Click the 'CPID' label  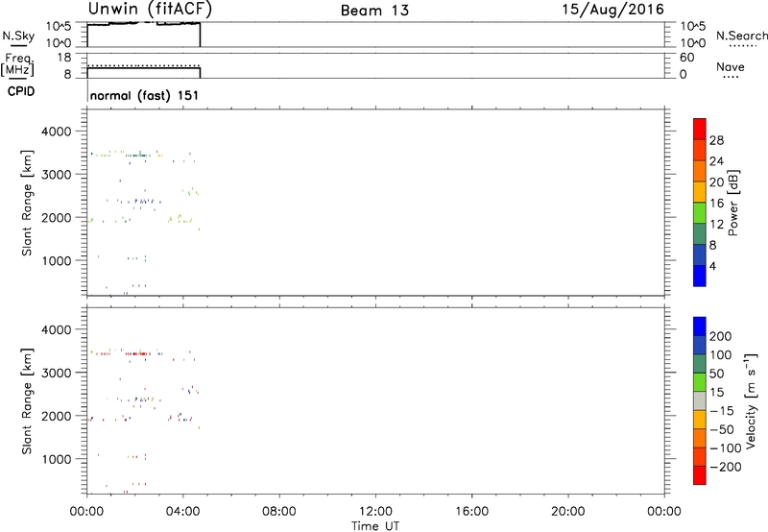pos(21,91)
